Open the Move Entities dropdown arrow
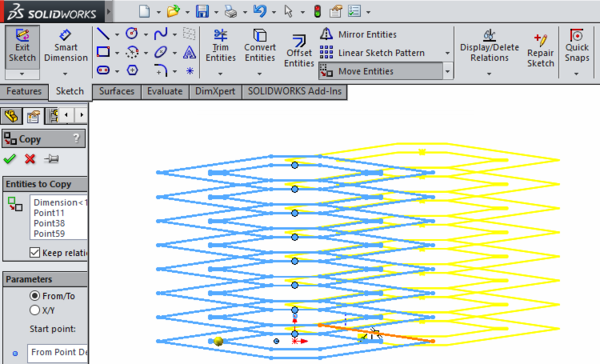Viewport: 600px width, 364px height. pyautogui.click(x=448, y=71)
